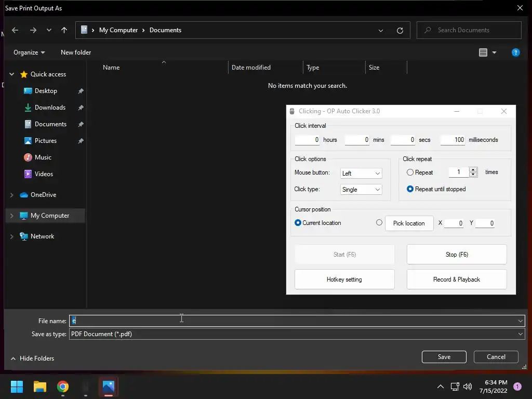The height and width of the screenshot is (399, 532).
Task: Sort by the Size column
Action: (374, 68)
